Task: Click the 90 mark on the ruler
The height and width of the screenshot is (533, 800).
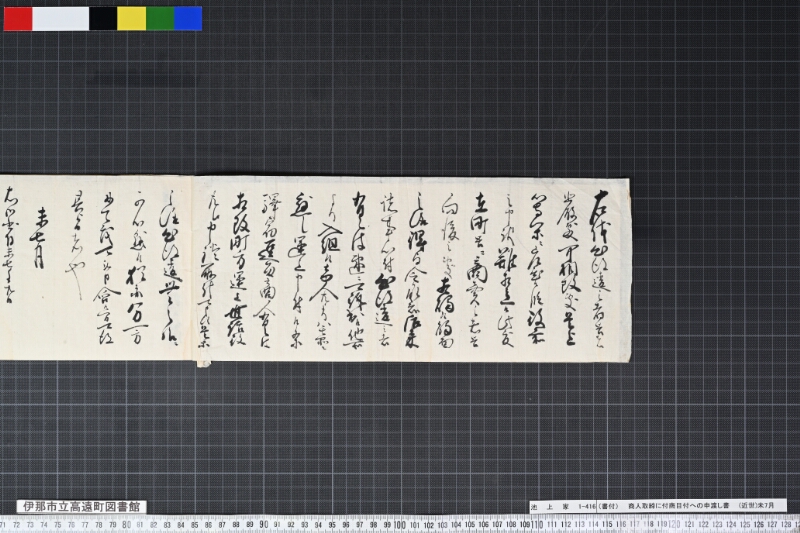Action: [263, 524]
